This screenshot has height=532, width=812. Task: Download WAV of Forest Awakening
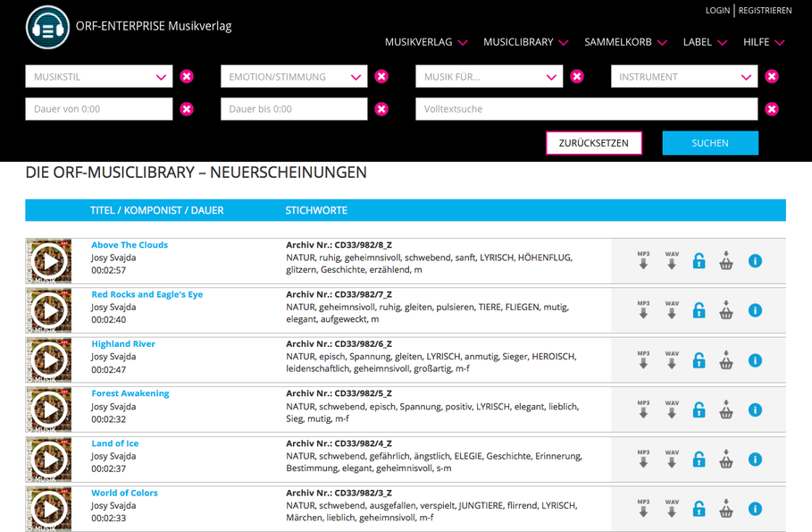[x=672, y=410]
